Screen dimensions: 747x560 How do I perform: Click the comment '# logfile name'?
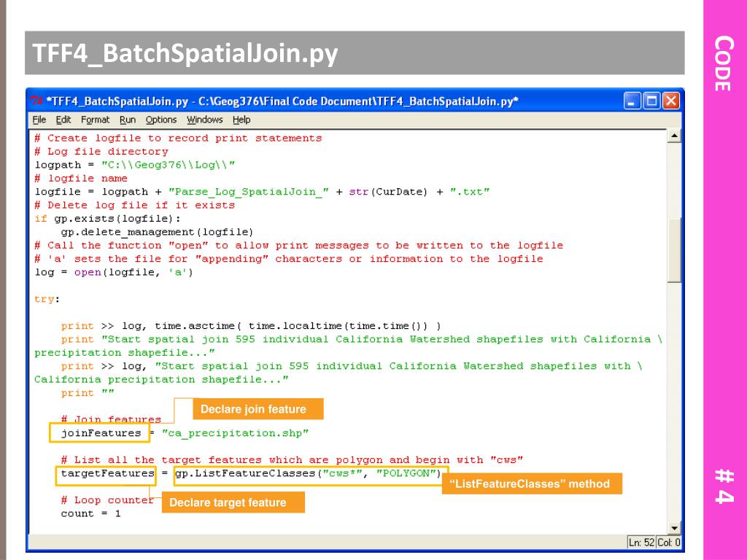pyautogui.click(x=81, y=178)
